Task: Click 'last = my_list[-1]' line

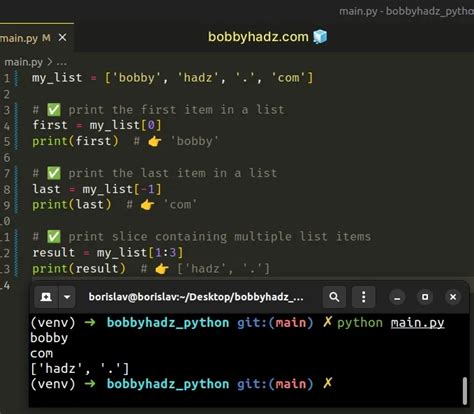Action: coord(97,189)
